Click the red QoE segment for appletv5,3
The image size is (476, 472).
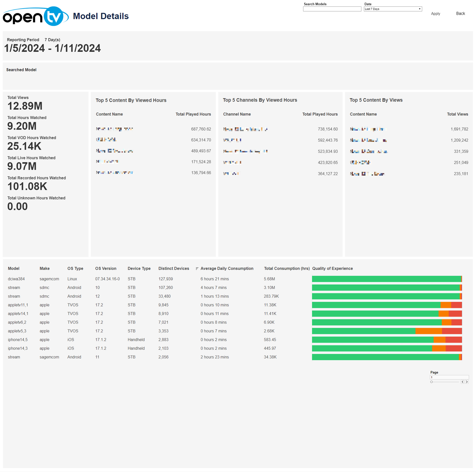tap(451, 331)
